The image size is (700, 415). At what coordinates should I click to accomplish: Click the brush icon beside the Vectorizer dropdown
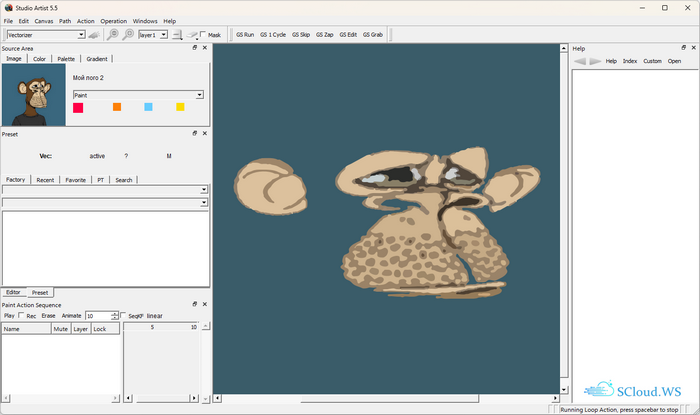(94, 35)
